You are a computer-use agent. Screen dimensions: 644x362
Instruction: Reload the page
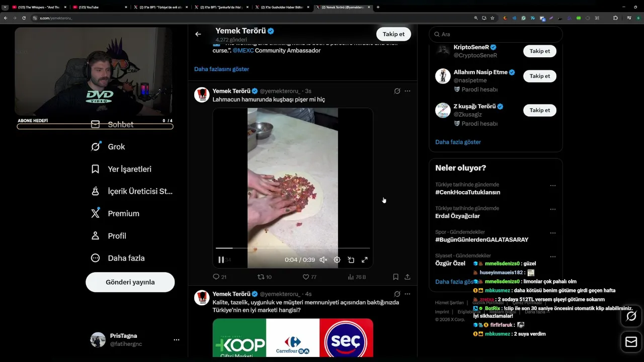pyautogui.click(x=24, y=18)
